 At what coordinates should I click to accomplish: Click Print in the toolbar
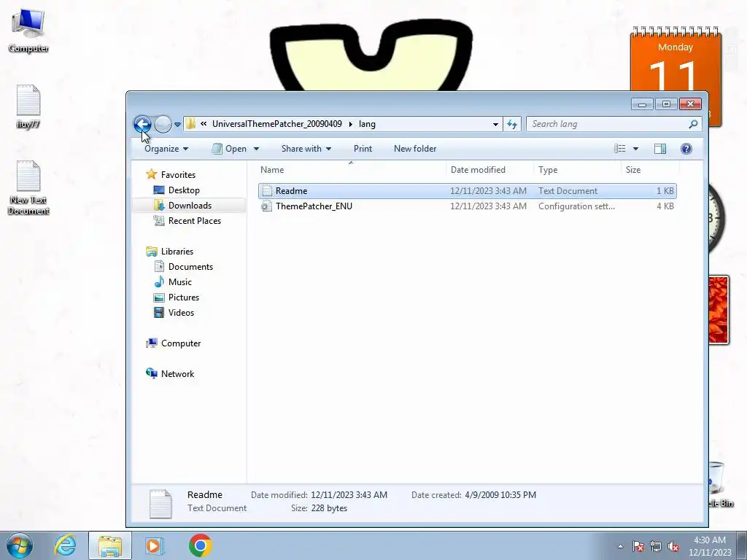click(363, 149)
